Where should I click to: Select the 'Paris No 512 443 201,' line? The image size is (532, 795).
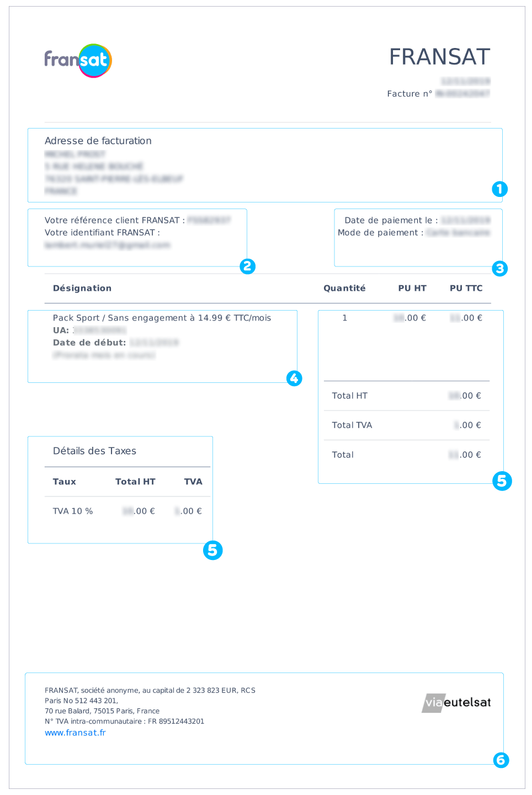click(x=81, y=701)
